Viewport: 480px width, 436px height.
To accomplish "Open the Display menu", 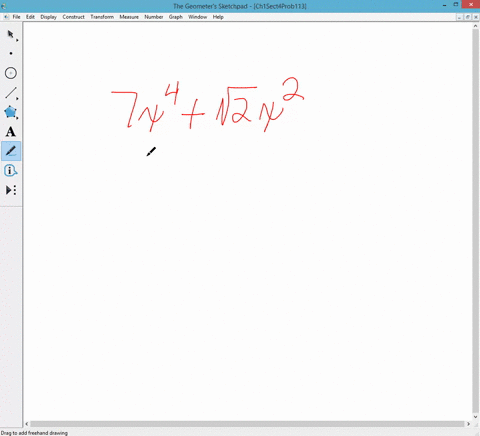I will (48, 17).
